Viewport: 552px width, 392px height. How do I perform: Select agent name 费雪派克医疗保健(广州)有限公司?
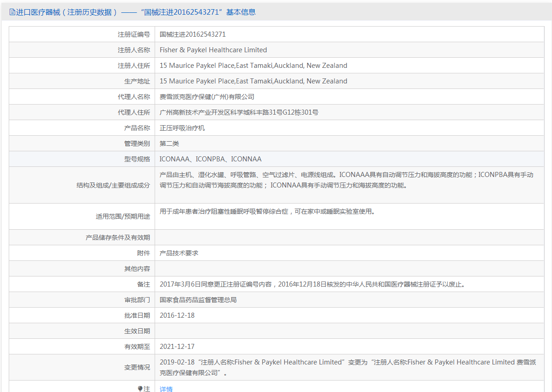tap(207, 97)
